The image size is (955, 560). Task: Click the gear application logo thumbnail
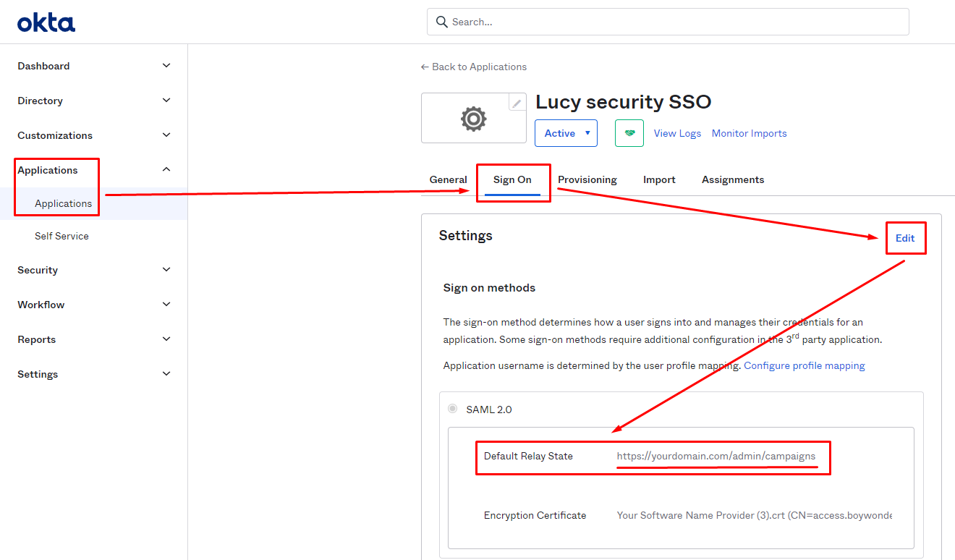474,118
